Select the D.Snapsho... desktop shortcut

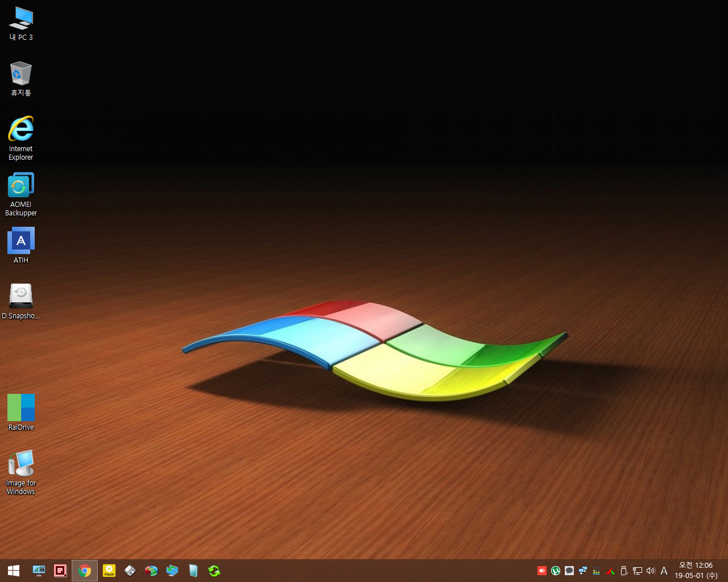[21, 302]
